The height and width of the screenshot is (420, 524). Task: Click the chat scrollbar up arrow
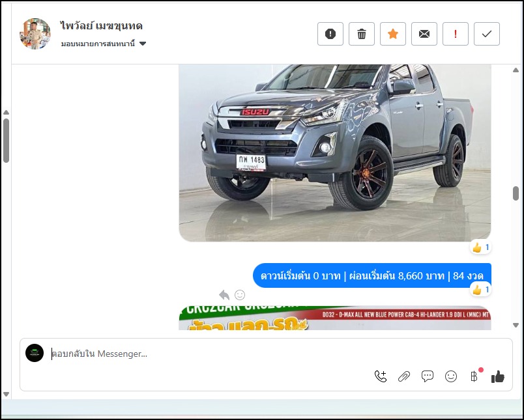tap(516, 70)
